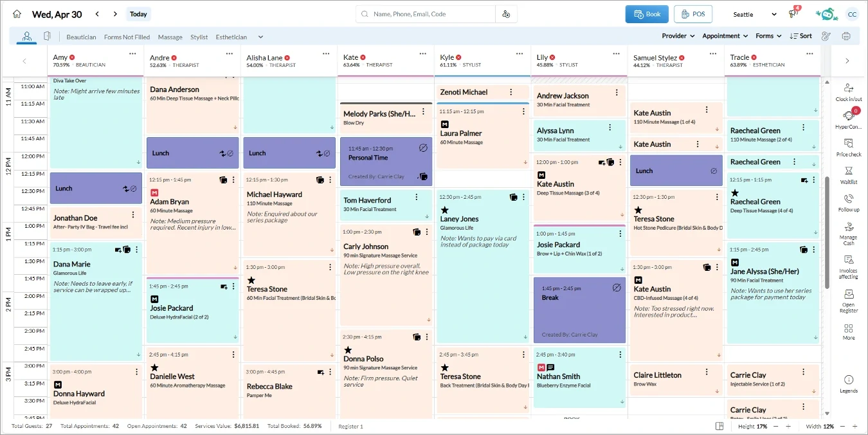Open HyperConnect in sidebar
Viewport: 868px width, 435px height.
[849, 120]
